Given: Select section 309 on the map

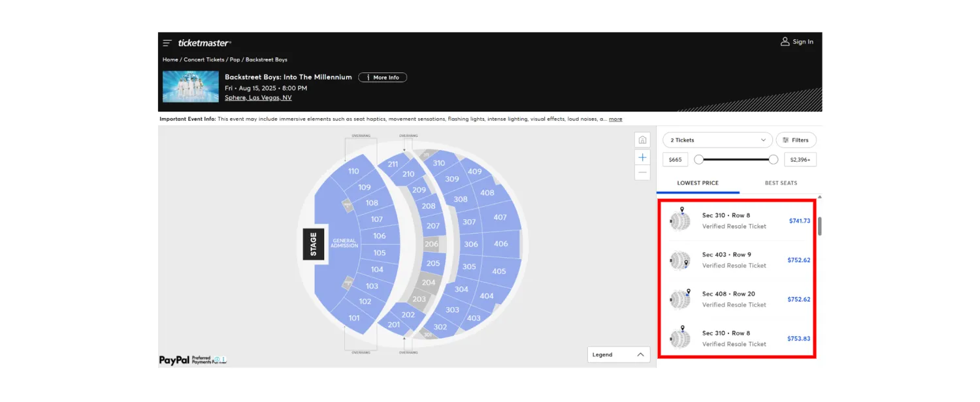Looking at the screenshot, I should point(452,179).
